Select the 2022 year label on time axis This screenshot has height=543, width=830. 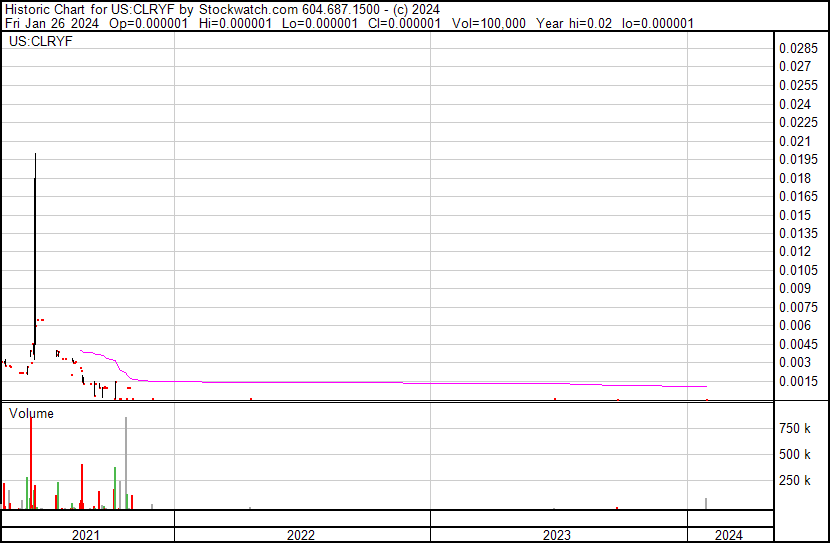301,535
